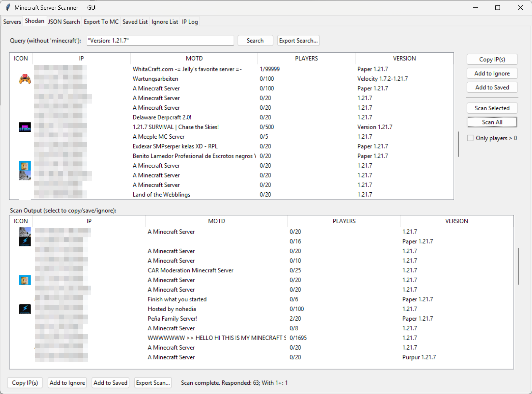This screenshot has width=532, height=394.
Task: Select the Land of the Webblings row
Action: click(x=232, y=195)
